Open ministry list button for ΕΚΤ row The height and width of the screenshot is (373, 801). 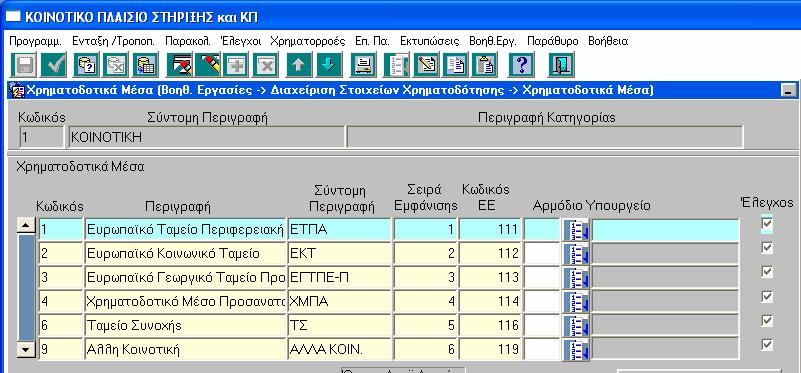point(576,253)
